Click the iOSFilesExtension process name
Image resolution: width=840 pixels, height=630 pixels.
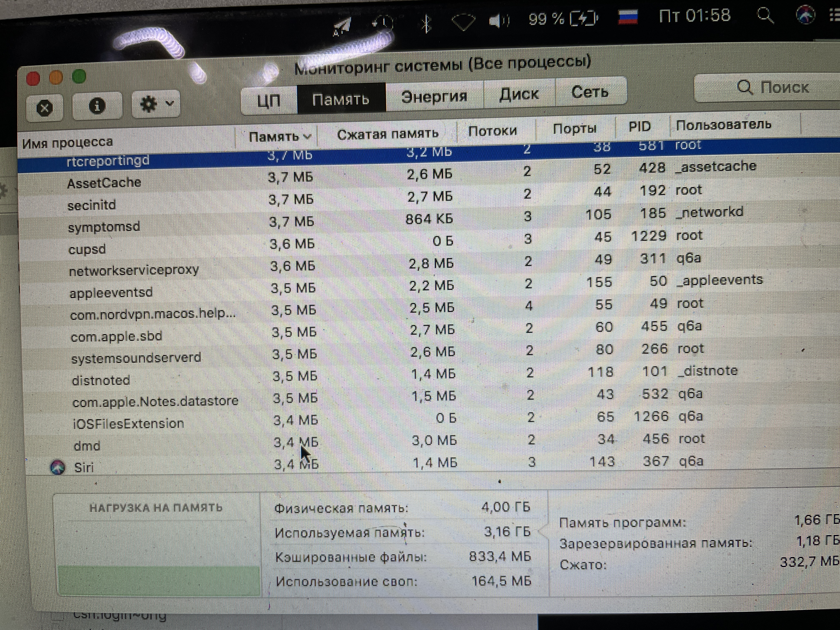tap(128, 423)
